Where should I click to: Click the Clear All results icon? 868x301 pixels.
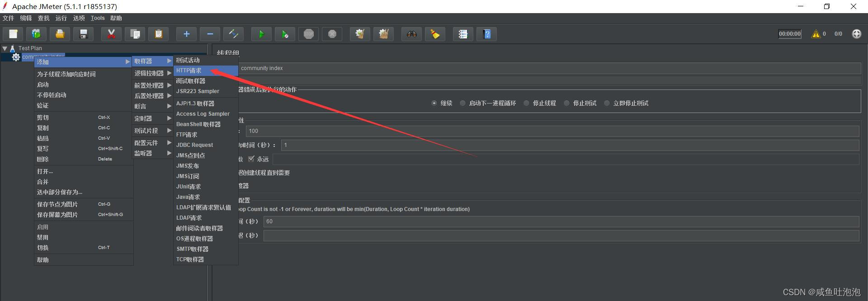pos(383,34)
